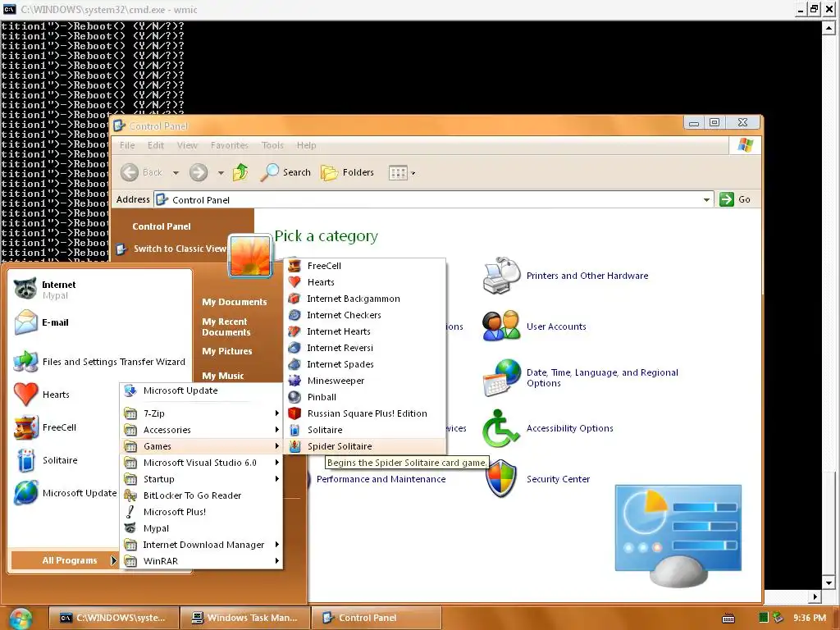Click the Pinball icon in Games submenu
This screenshot has height=630, width=840.
coord(294,397)
